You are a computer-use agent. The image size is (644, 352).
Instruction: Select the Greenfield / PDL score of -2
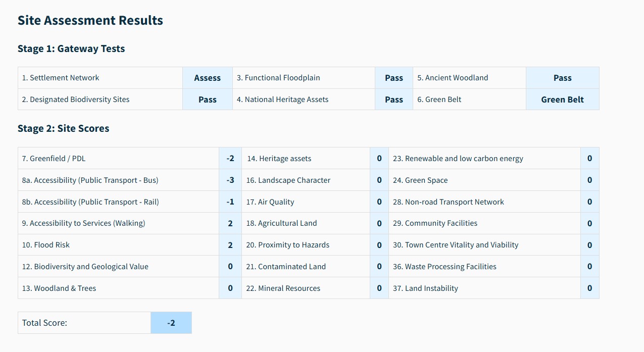(230, 159)
